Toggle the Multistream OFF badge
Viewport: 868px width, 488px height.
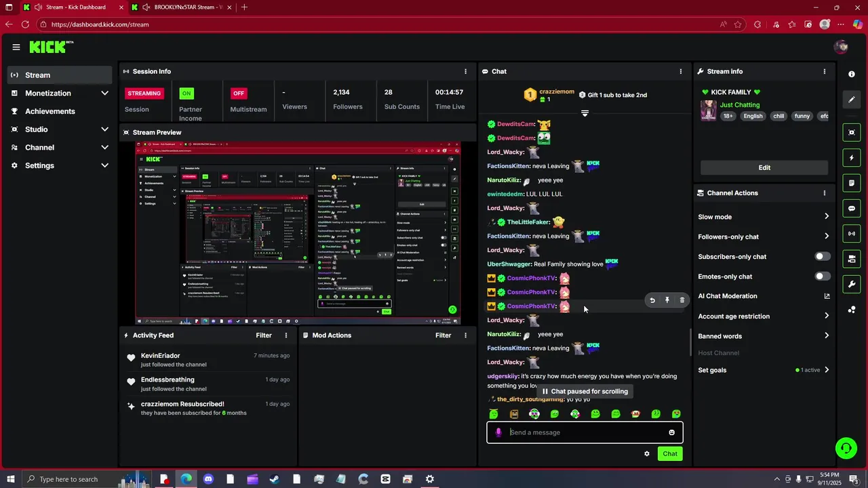coord(238,94)
